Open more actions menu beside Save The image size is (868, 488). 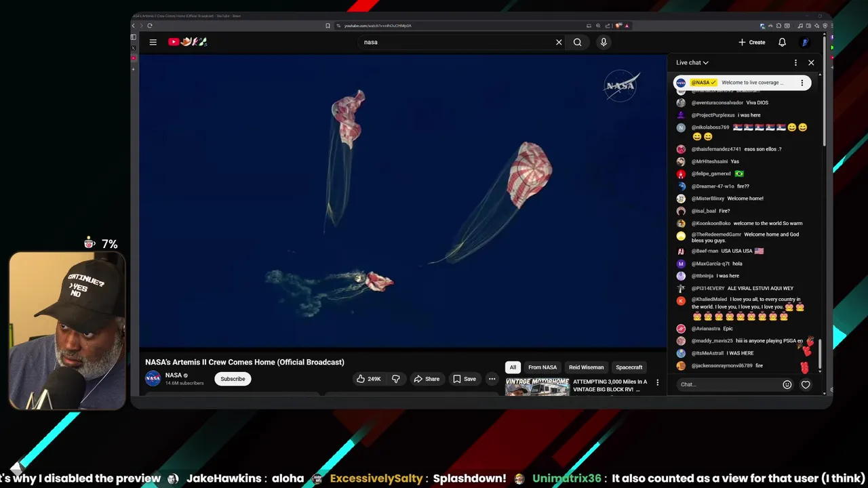[492, 379]
